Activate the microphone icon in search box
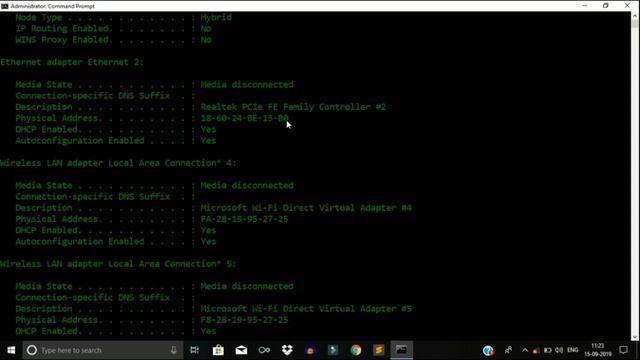This screenshot has height=360, width=640. (x=173, y=350)
